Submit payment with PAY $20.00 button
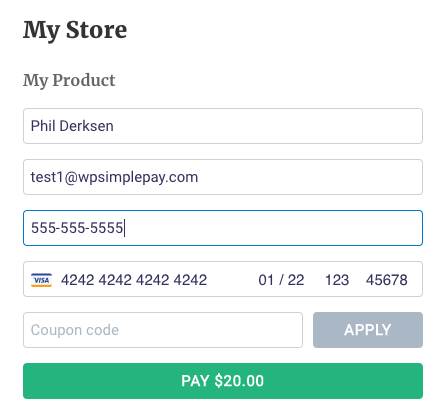 [x=223, y=381]
